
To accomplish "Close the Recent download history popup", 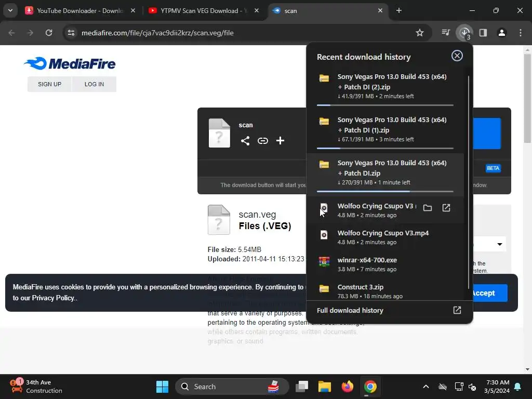I will [x=457, y=56].
